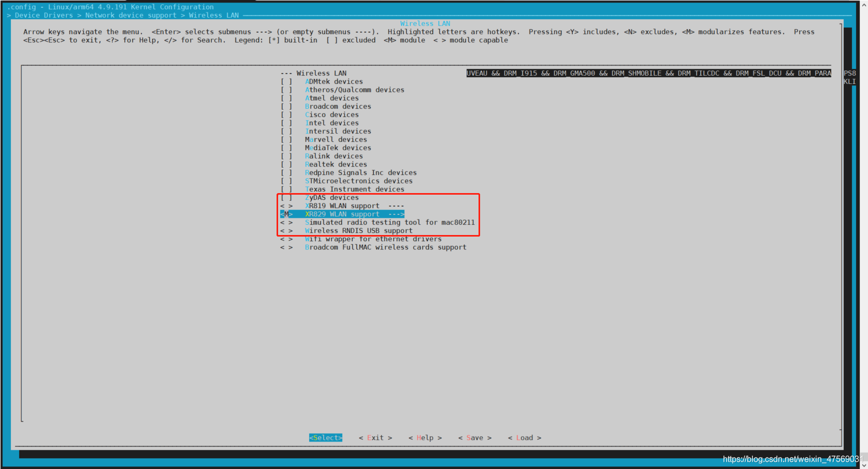Select the Intersil devices entry
Viewport: 868px width, 469px height.
pos(338,131)
